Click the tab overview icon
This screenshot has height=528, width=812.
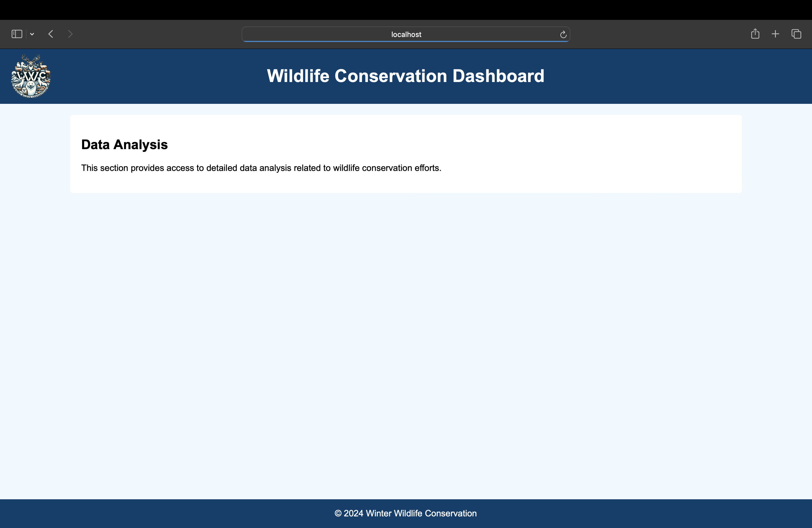[796, 34]
